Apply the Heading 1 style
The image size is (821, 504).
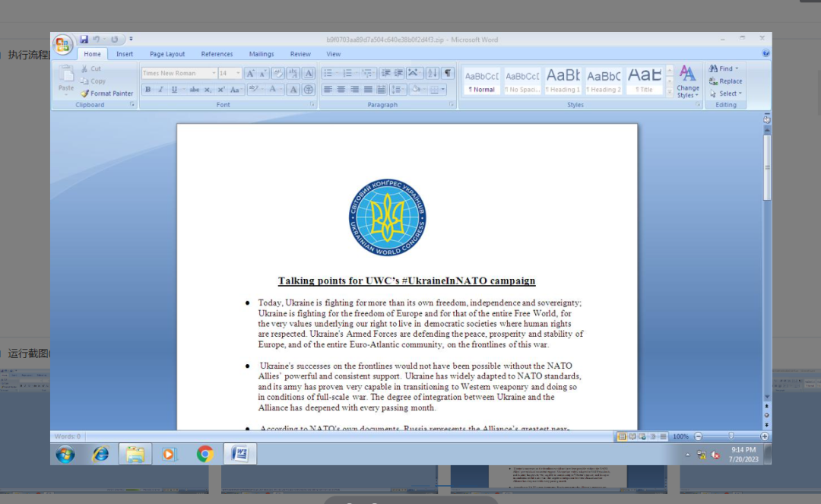point(563,80)
